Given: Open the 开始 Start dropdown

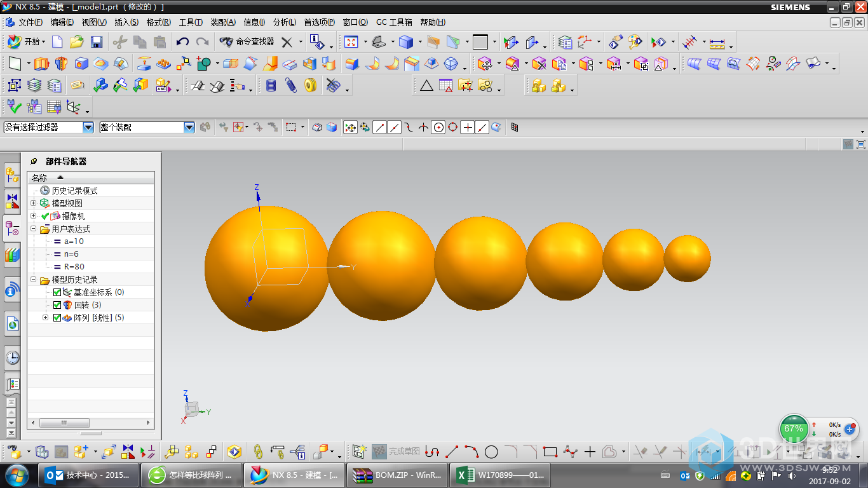Looking at the screenshot, I should tap(26, 42).
